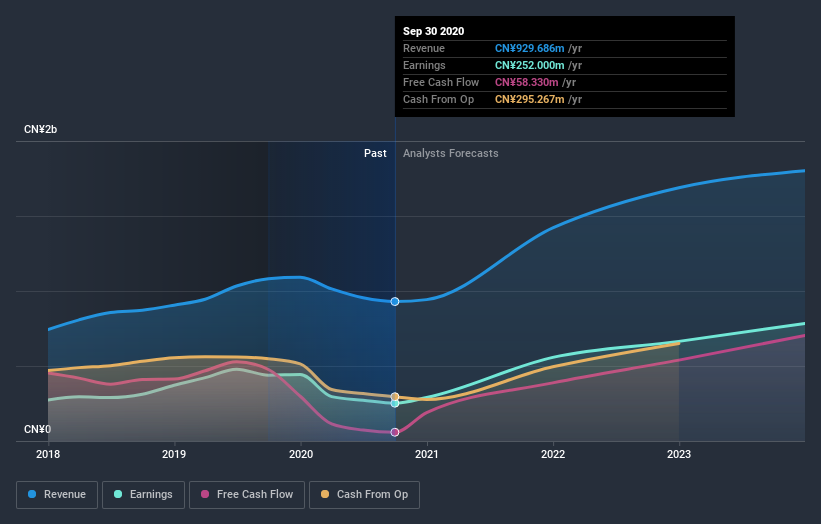The height and width of the screenshot is (524, 821).
Task: Click the Past section label
Action: (375, 153)
